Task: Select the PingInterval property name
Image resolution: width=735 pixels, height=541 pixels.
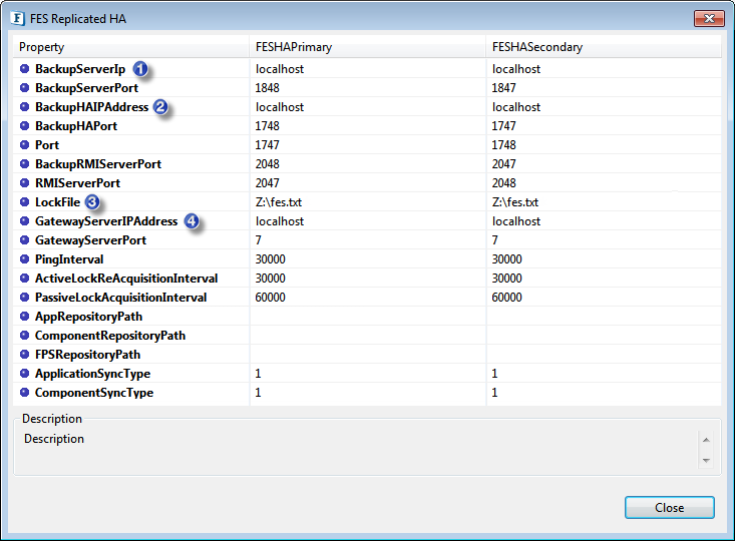Action: click(x=69, y=259)
